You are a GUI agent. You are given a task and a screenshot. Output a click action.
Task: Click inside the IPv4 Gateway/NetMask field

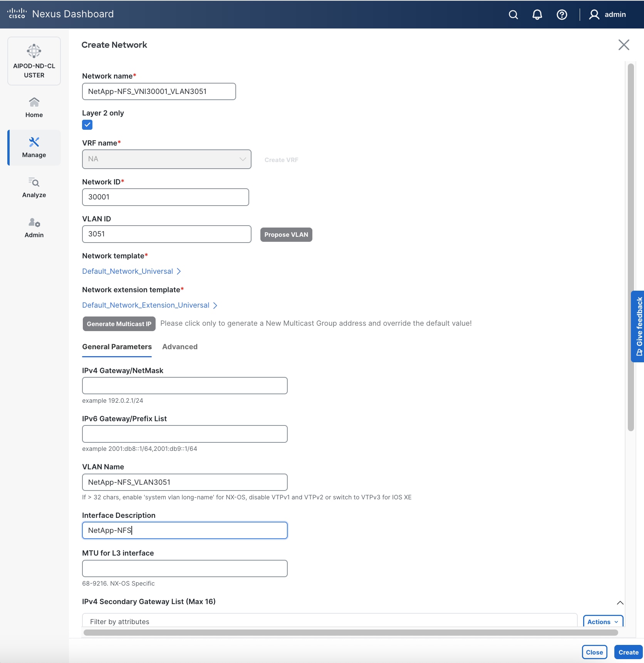click(184, 385)
